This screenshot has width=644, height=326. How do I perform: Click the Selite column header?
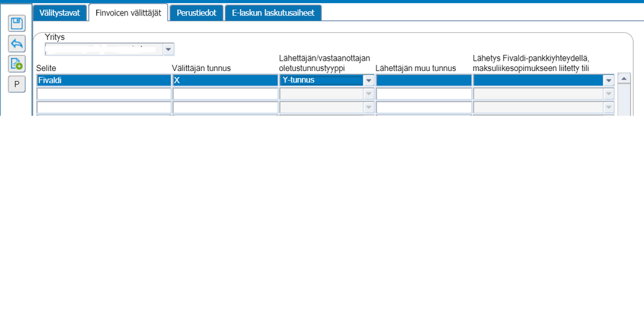click(46, 68)
